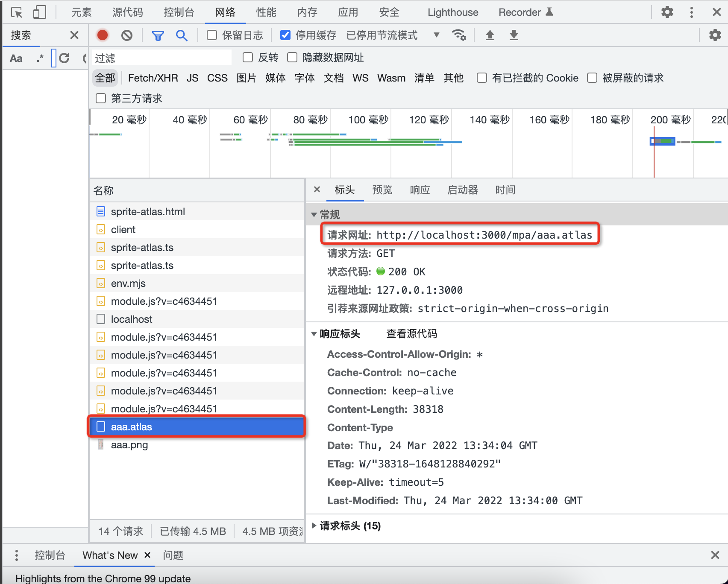
Task: Open the 启动器 tab
Action: pos(462,190)
